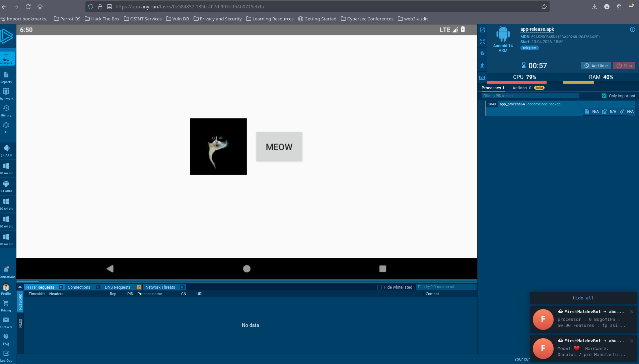Toggle the Only important checkbox
Screen dimensions: 639x364
(x=604, y=96)
